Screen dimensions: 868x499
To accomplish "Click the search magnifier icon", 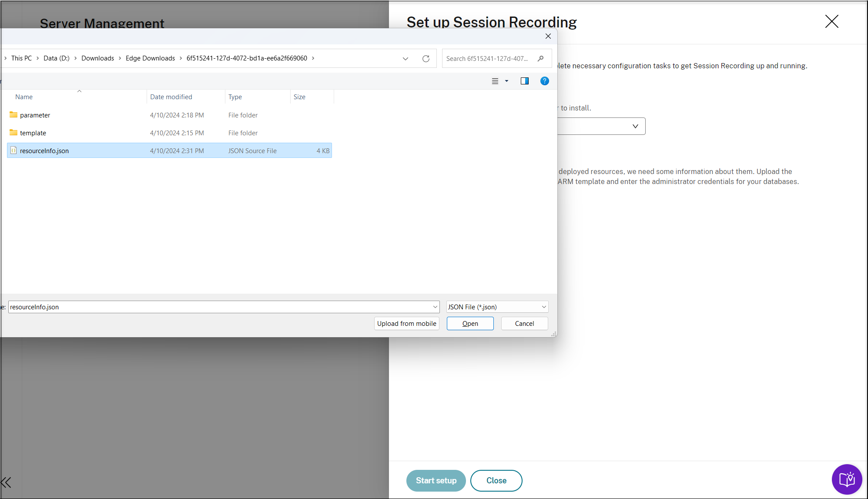I will tap(540, 58).
